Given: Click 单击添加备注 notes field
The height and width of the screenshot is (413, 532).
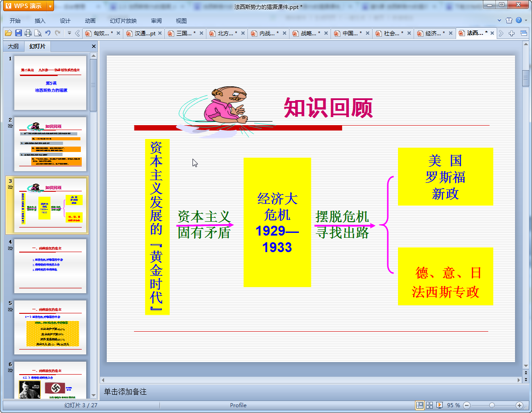Looking at the screenshot, I should [x=125, y=392].
